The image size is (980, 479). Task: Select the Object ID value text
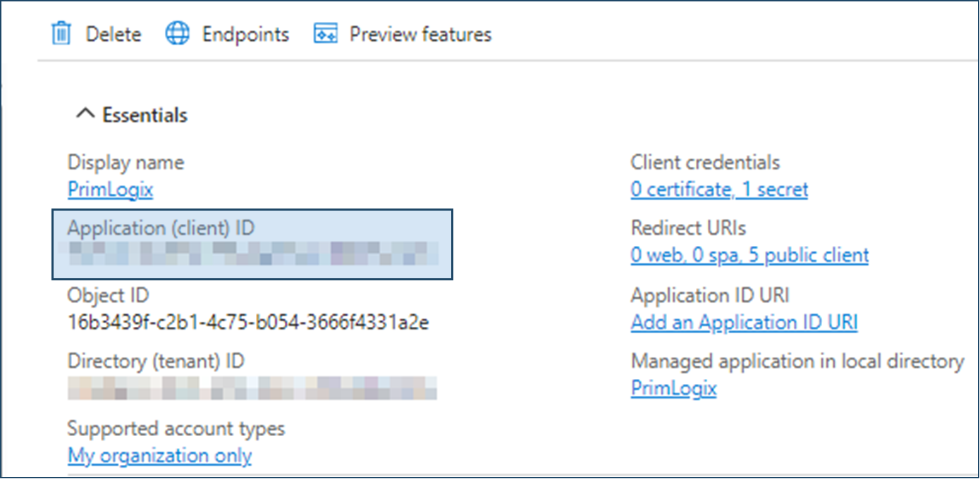point(248,323)
